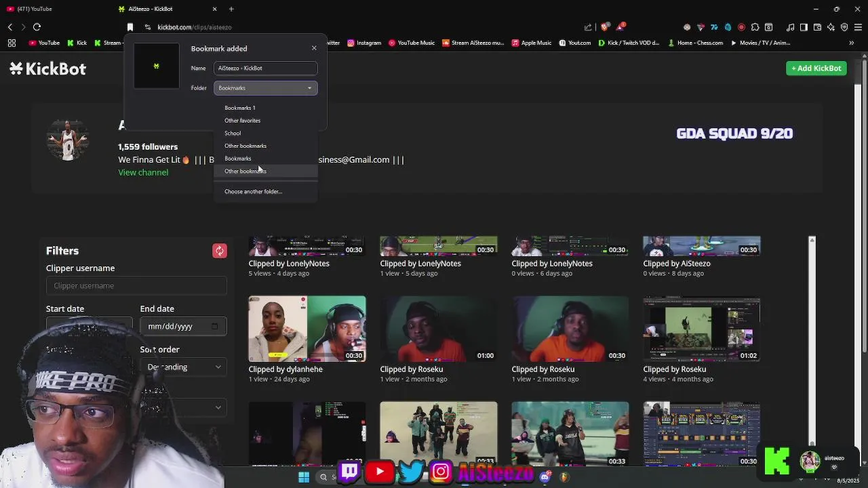Click the share icon in the address bar
Image resolution: width=868 pixels, height=488 pixels.
click(x=588, y=27)
